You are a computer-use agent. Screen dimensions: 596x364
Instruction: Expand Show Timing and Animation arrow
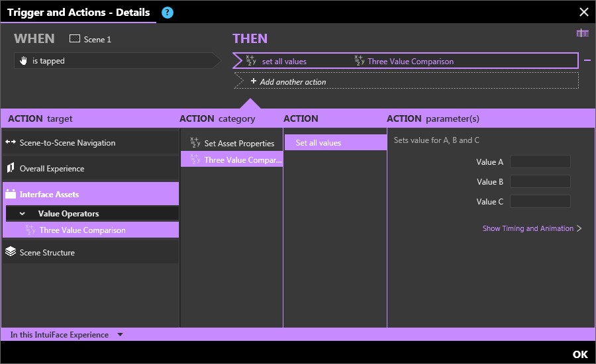(x=579, y=228)
